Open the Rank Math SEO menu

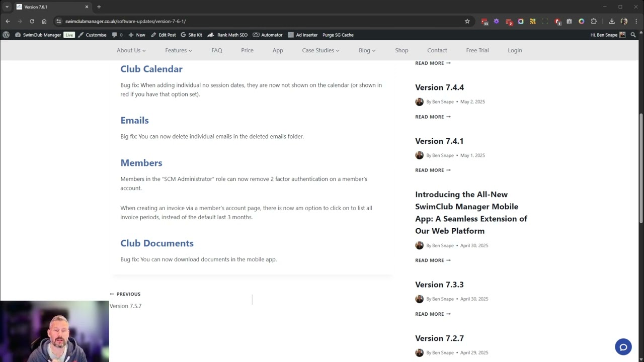227,35
